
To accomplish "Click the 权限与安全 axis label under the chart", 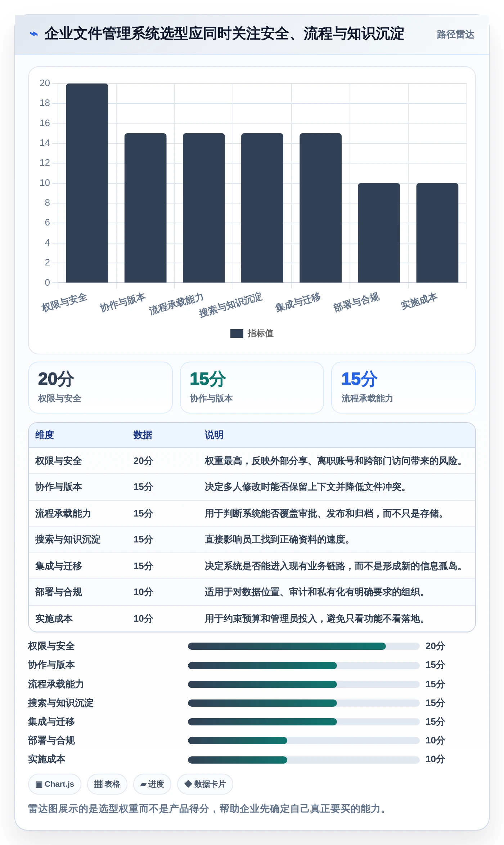I will (x=64, y=303).
